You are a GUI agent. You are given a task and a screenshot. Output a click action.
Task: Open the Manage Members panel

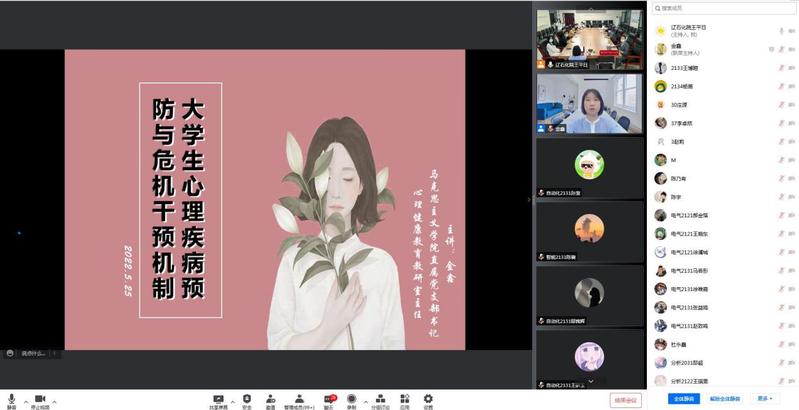pos(299,400)
